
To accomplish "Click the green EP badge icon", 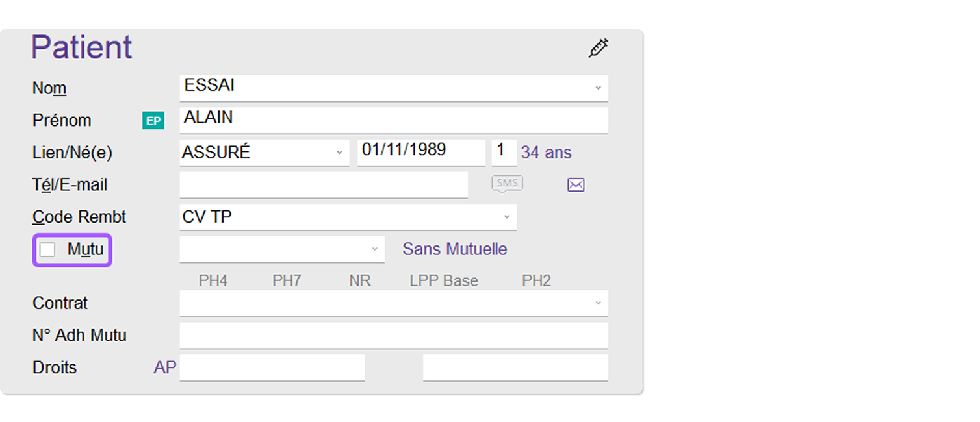I will (x=153, y=121).
